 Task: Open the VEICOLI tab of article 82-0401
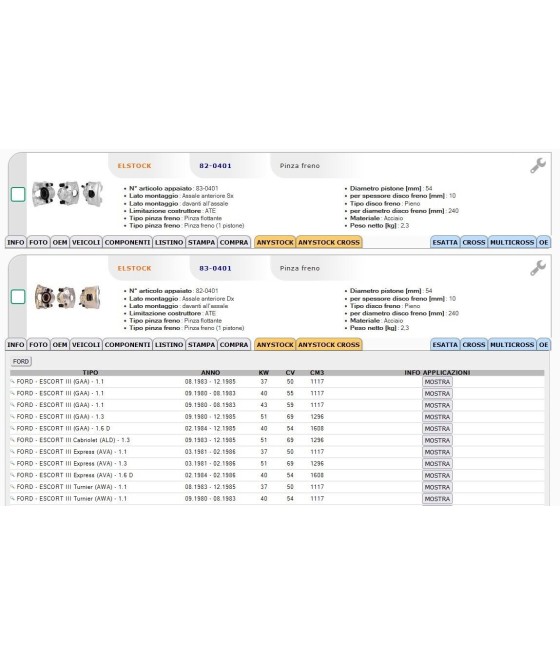86,242
